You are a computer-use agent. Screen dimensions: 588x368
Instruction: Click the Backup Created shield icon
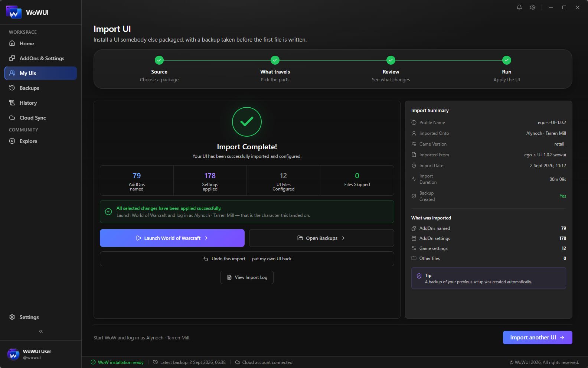click(414, 196)
